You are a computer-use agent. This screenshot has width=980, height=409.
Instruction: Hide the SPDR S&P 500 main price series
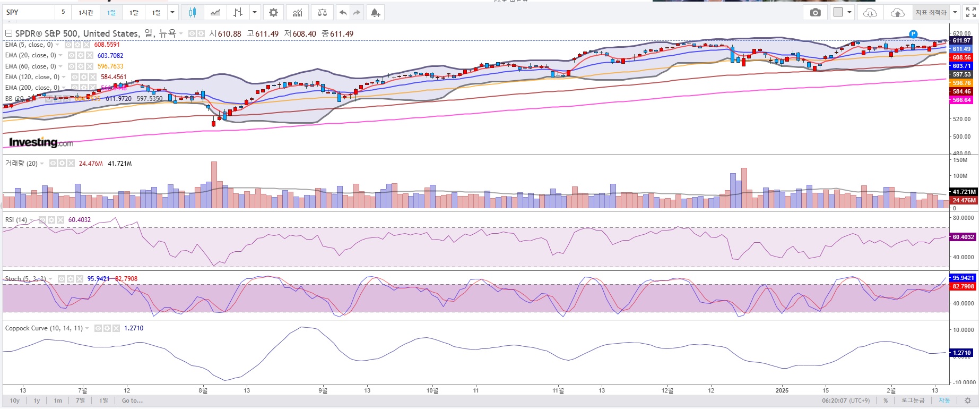[192, 33]
